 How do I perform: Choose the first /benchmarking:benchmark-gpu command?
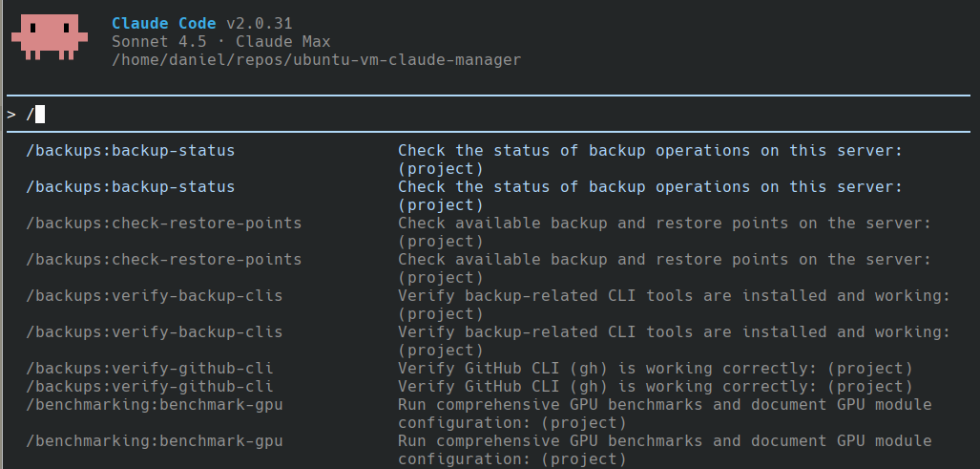tap(155, 405)
